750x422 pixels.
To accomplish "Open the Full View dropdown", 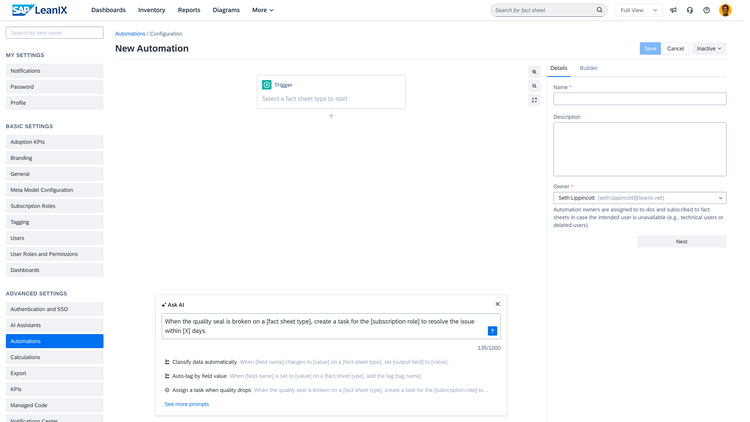I will tap(639, 10).
